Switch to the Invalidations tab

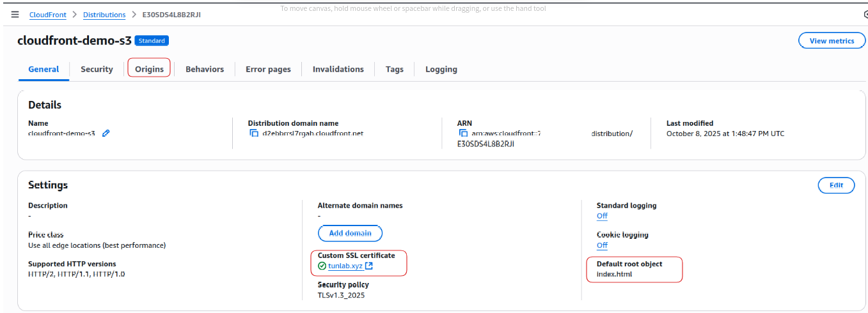pyautogui.click(x=338, y=69)
